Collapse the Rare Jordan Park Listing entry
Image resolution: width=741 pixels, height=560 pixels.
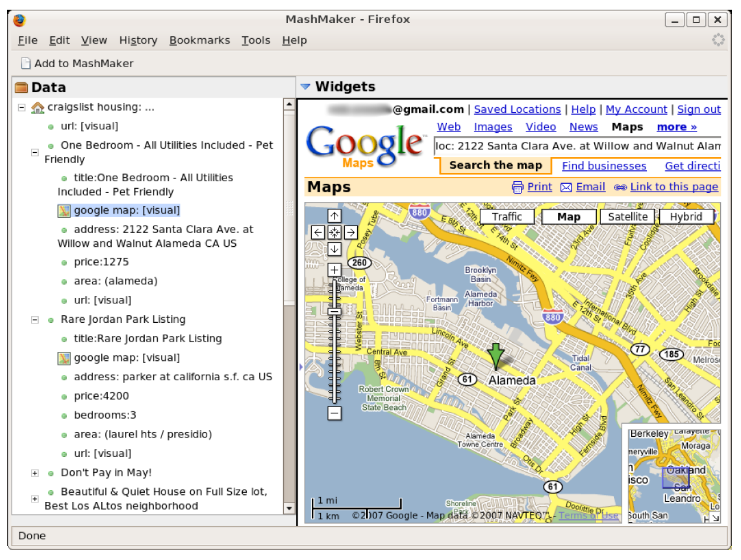click(x=35, y=320)
